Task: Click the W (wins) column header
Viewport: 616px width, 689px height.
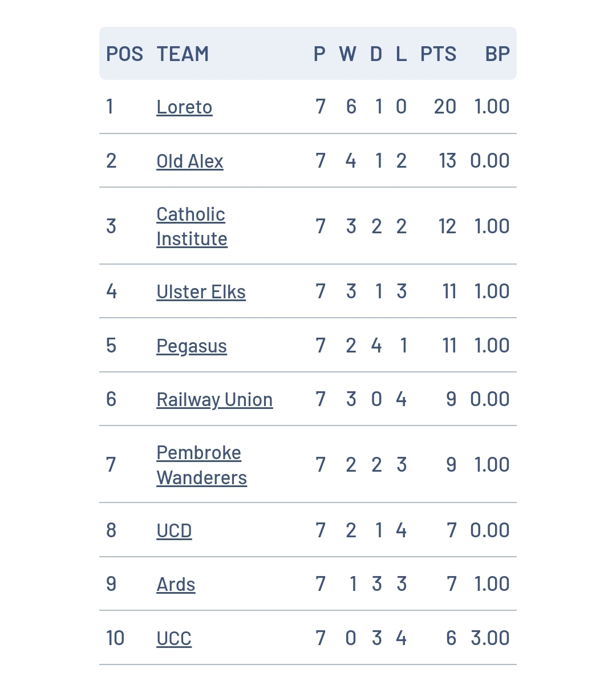Action: pos(348,54)
